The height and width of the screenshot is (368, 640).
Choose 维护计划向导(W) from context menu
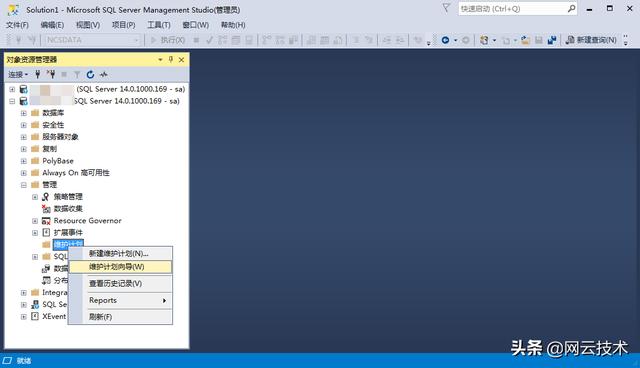pyautogui.click(x=120, y=267)
